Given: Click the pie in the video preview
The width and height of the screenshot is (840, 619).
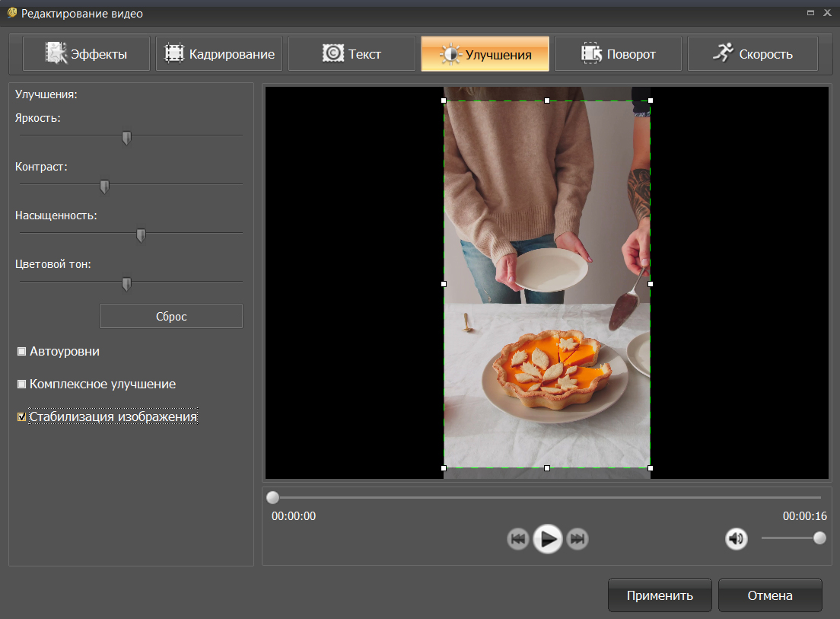Looking at the screenshot, I should pos(553,369).
